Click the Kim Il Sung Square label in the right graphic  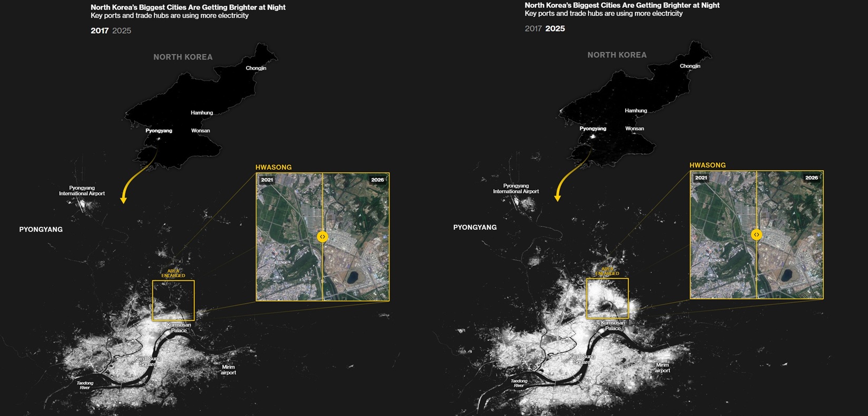(582, 359)
